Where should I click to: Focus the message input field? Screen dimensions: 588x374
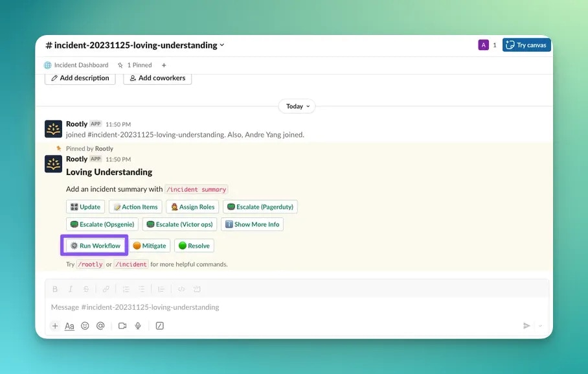[x=297, y=307]
